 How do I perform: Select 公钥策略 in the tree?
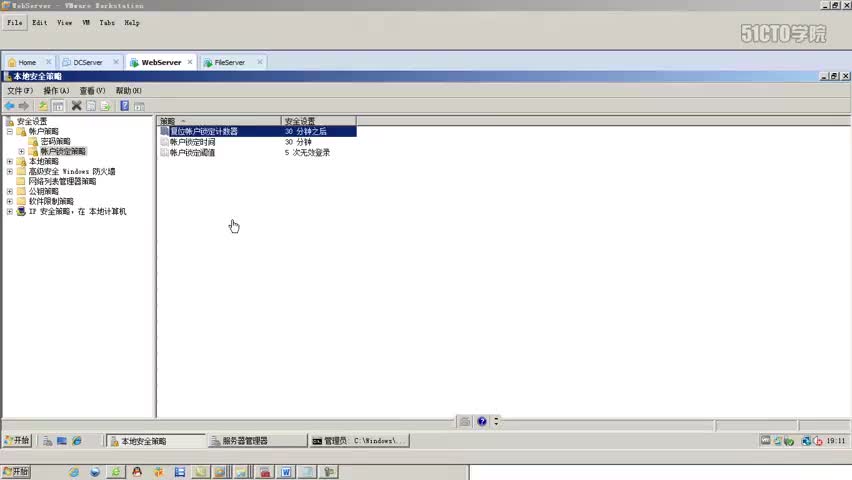coord(43,191)
